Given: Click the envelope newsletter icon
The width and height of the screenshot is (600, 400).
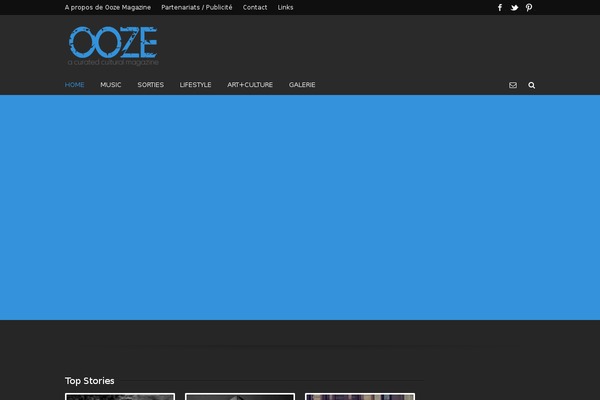Looking at the screenshot, I should pos(513,85).
